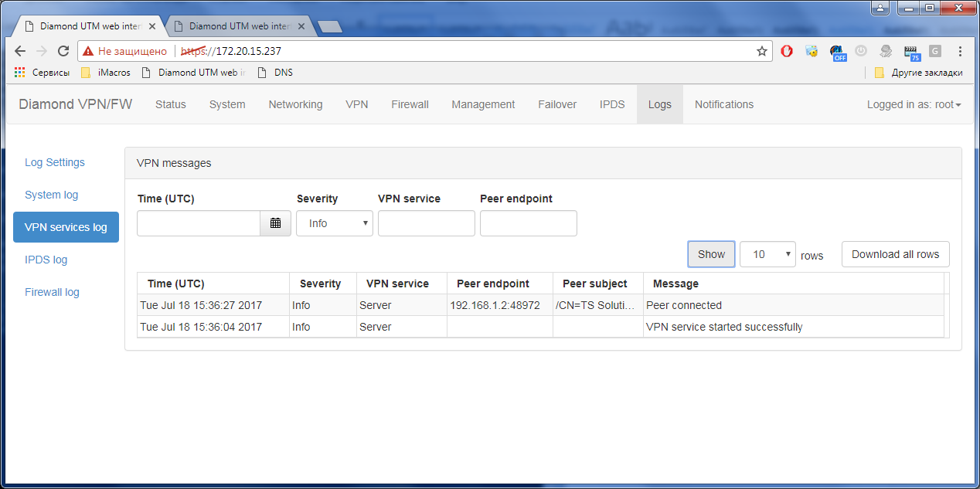
Task: Click the Diamond VPN/FW brand link
Action: [x=76, y=104]
